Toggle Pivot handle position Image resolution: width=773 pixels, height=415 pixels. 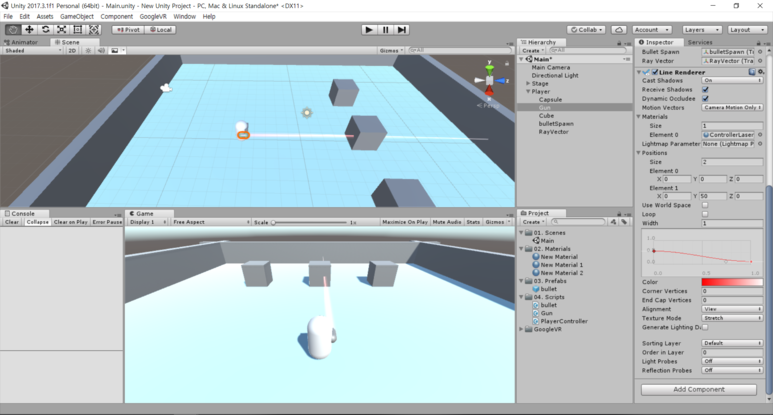pos(129,30)
